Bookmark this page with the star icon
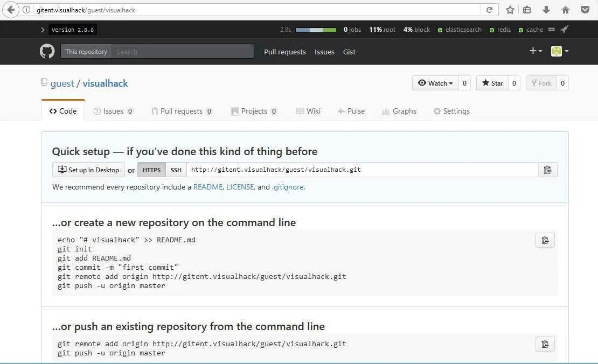 510,10
